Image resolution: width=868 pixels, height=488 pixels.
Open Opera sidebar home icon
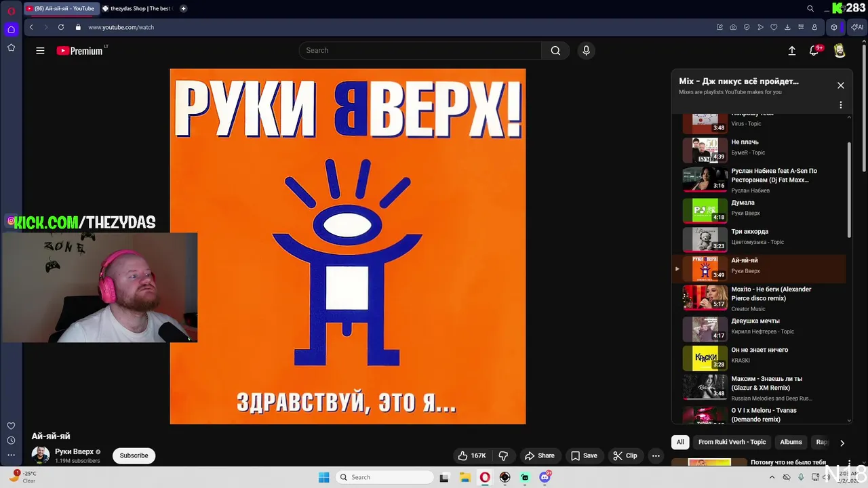(11, 29)
